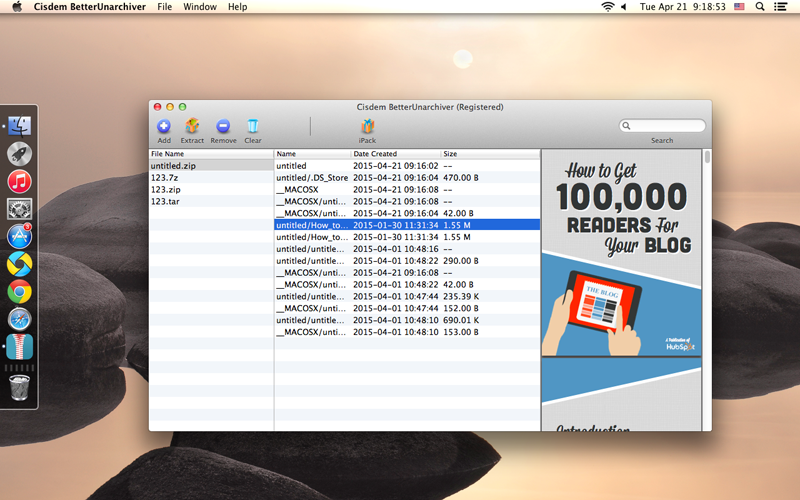Image resolution: width=800 pixels, height=500 pixels.
Task: Open the Help menu
Action: click(x=237, y=7)
